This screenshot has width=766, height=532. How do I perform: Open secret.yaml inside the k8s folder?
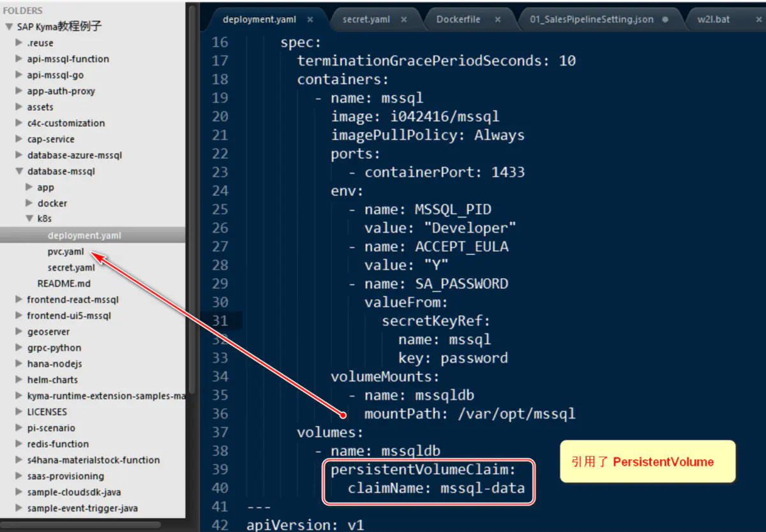tap(71, 267)
